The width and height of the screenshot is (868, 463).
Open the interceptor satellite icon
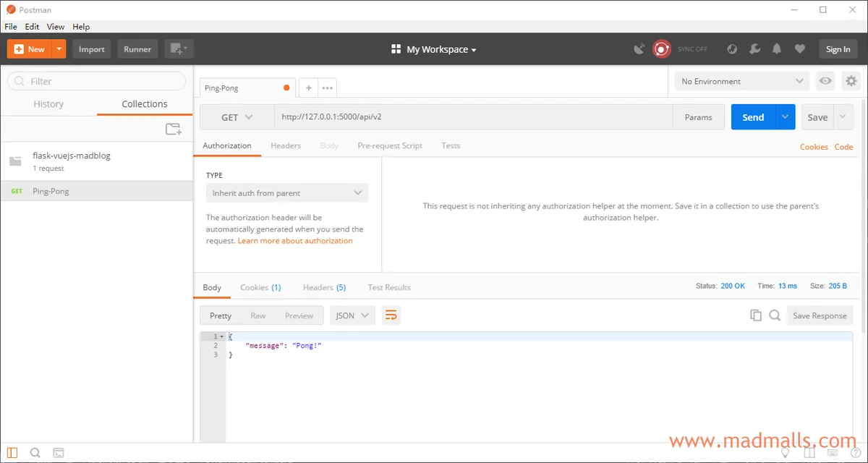click(639, 49)
